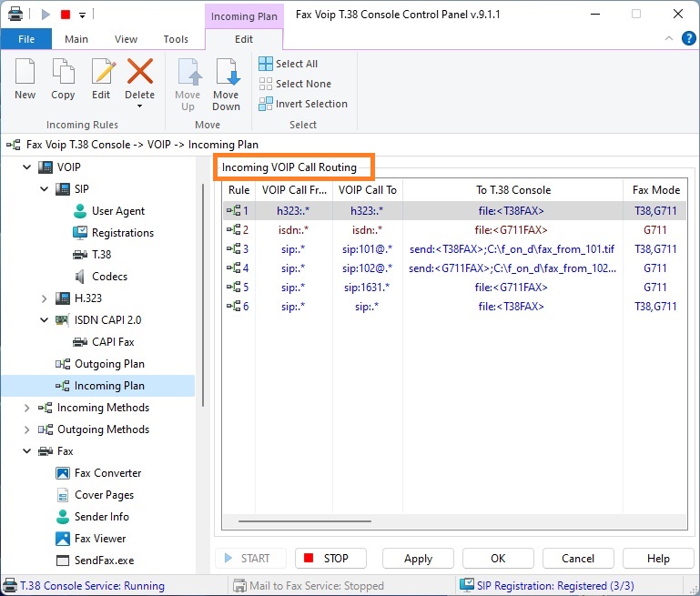The height and width of the screenshot is (596, 700).
Task: Switch to the View ribbon tab
Action: pyautogui.click(x=126, y=39)
